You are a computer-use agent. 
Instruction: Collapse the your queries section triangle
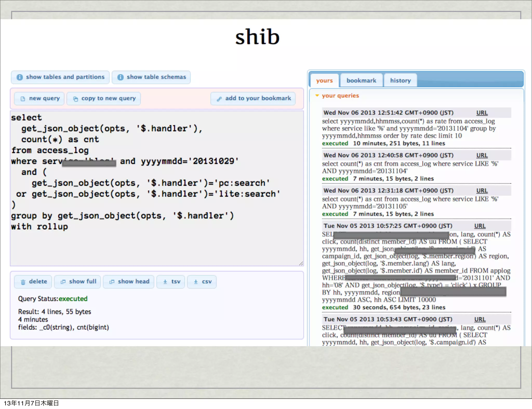(317, 96)
